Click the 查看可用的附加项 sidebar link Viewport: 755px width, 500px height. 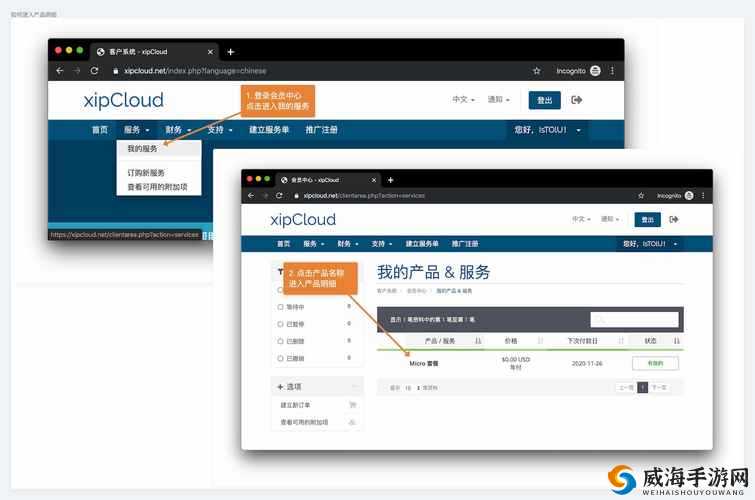(x=304, y=422)
